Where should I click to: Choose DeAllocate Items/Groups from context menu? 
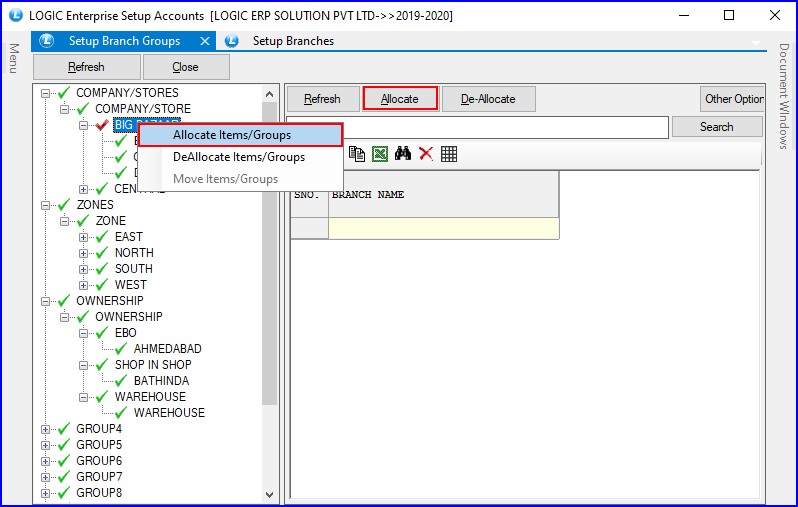[x=240, y=157]
